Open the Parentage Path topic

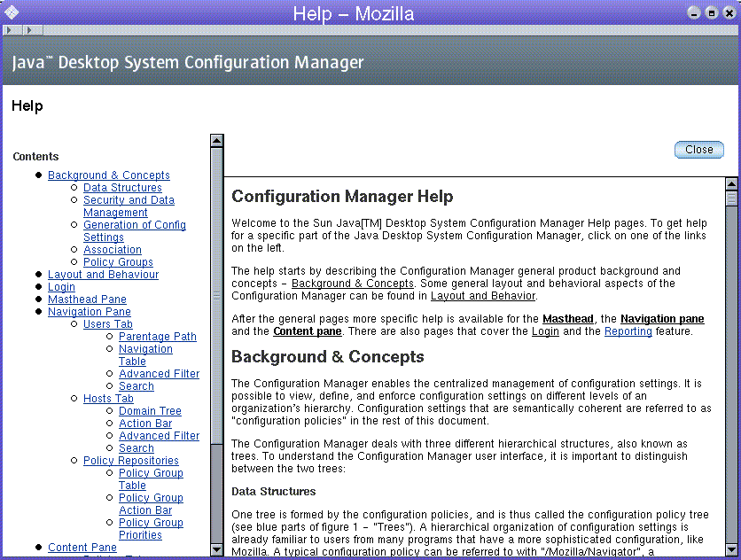(x=158, y=337)
